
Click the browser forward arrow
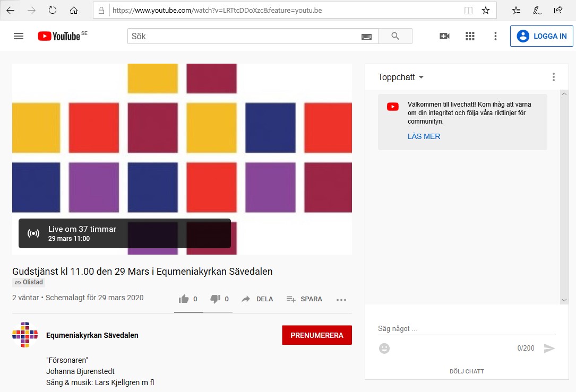(x=32, y=10)
